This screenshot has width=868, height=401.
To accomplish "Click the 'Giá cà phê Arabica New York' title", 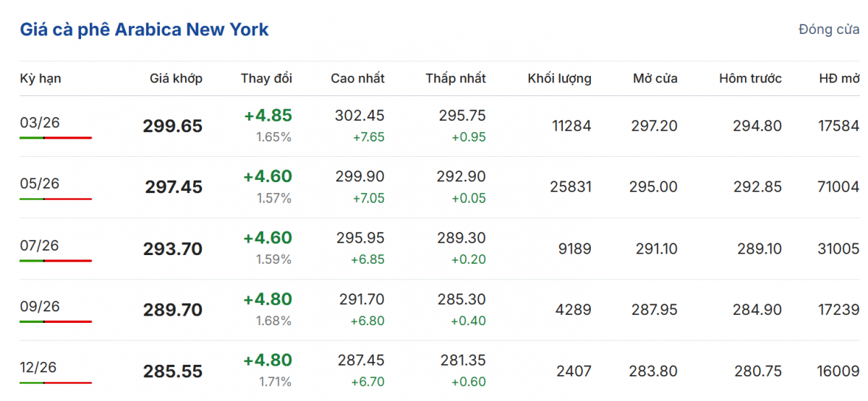I will pos(144,30).
